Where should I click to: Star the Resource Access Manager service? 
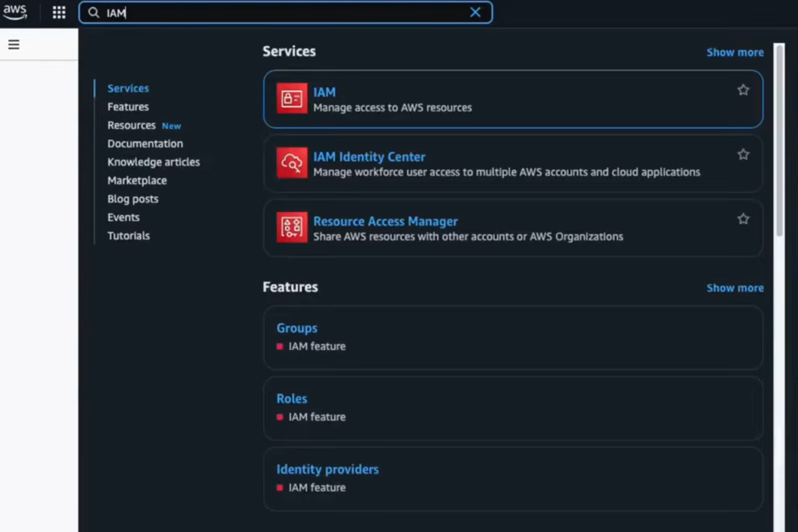743,219
